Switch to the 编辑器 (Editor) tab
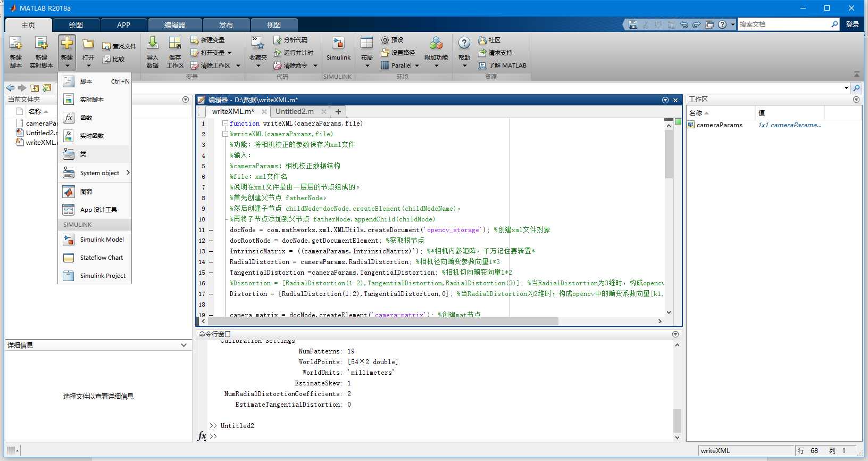The width and height of the screenshot is (868, 461). pyautogui.click(x=174, y=25)
